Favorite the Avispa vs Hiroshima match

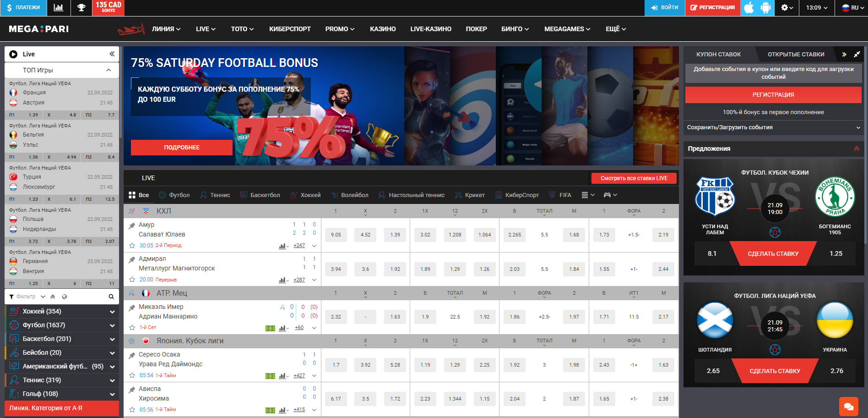pos(132,409)
